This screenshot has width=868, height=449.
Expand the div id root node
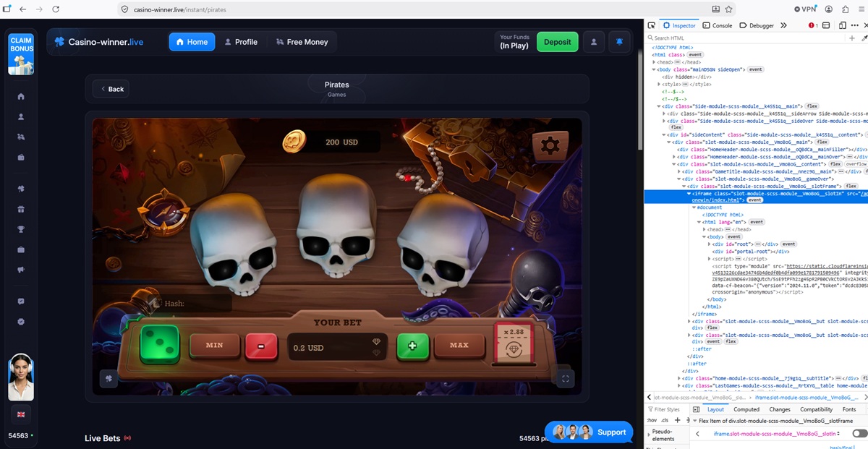pyautogui.click(x=710, y=244)
